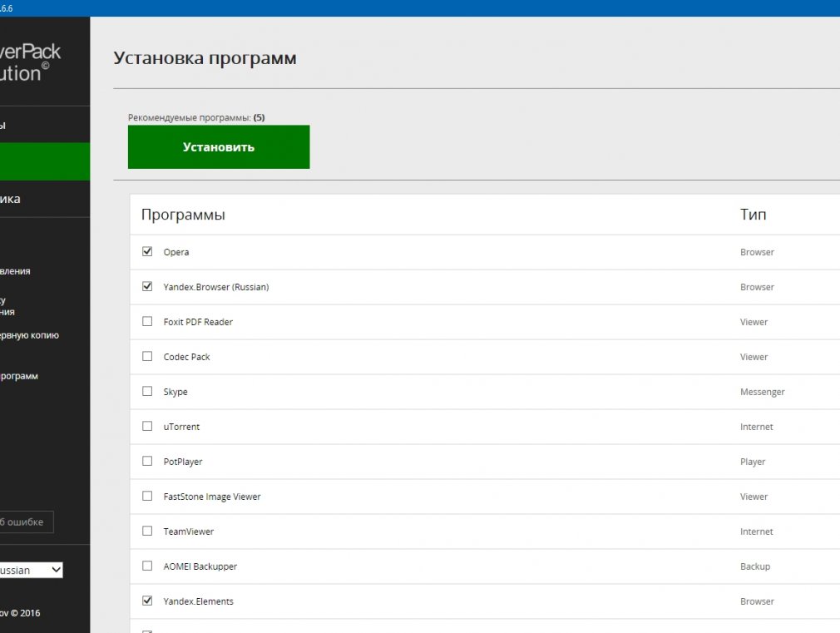Uncheck Yandex.Browser (Russian) checkbox
840x633 pixels.
click(x=147, y=286)
